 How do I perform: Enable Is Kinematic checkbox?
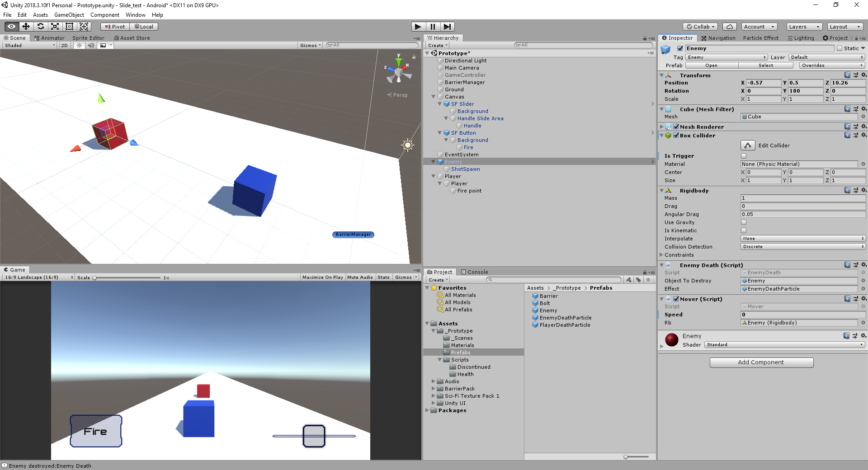(744, 230)
